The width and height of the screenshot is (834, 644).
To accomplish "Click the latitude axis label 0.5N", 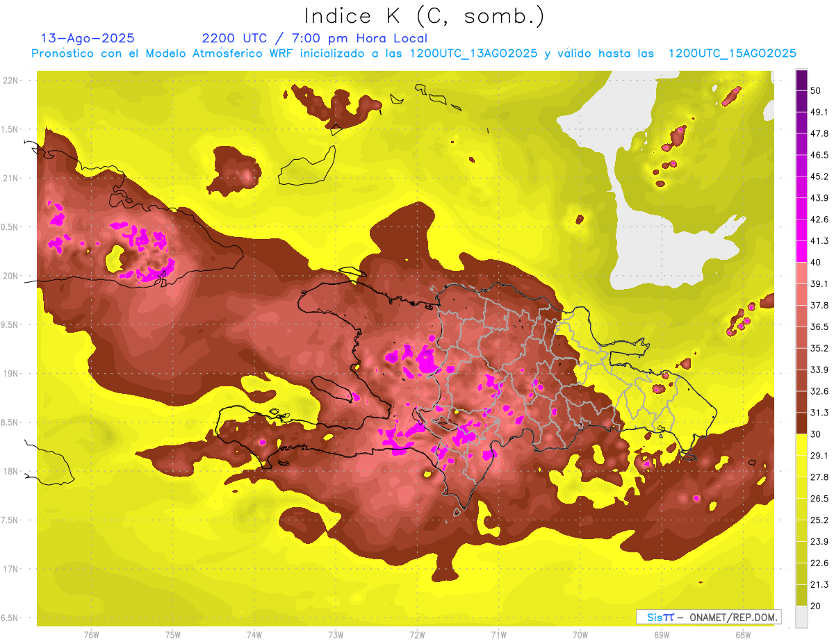I will (9, 227).
